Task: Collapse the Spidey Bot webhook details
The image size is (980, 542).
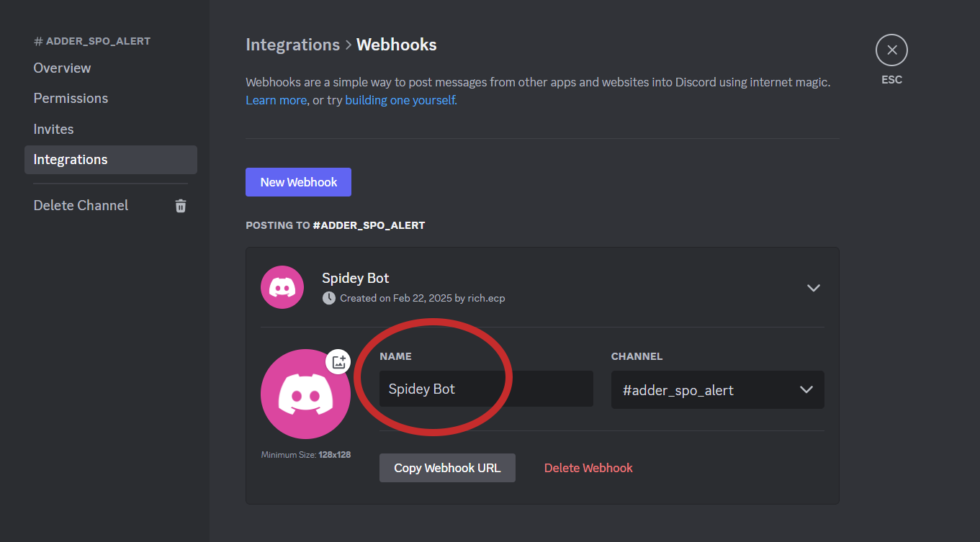Action: tap(814, 287)
